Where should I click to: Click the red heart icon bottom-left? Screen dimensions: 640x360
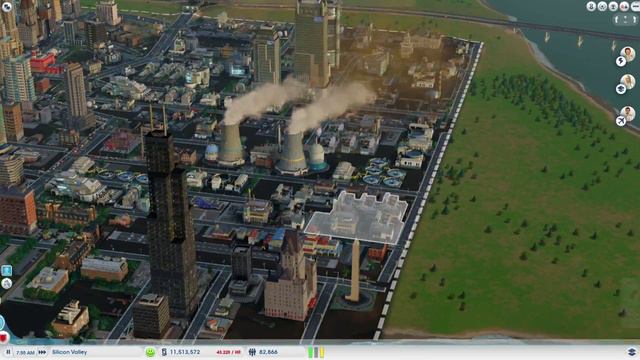click(4, 338)
